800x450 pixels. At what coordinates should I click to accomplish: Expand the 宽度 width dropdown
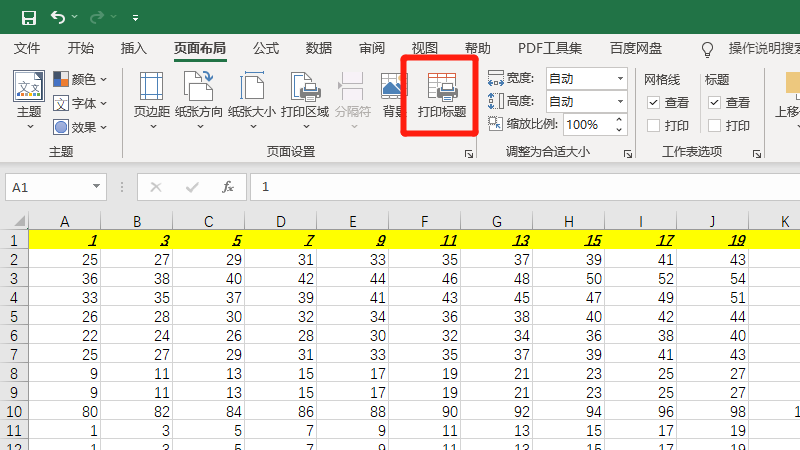click(x=620, y=78)
